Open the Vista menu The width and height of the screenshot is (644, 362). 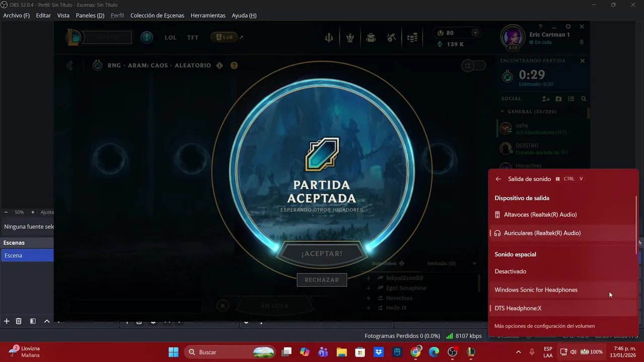coord(63,16)
